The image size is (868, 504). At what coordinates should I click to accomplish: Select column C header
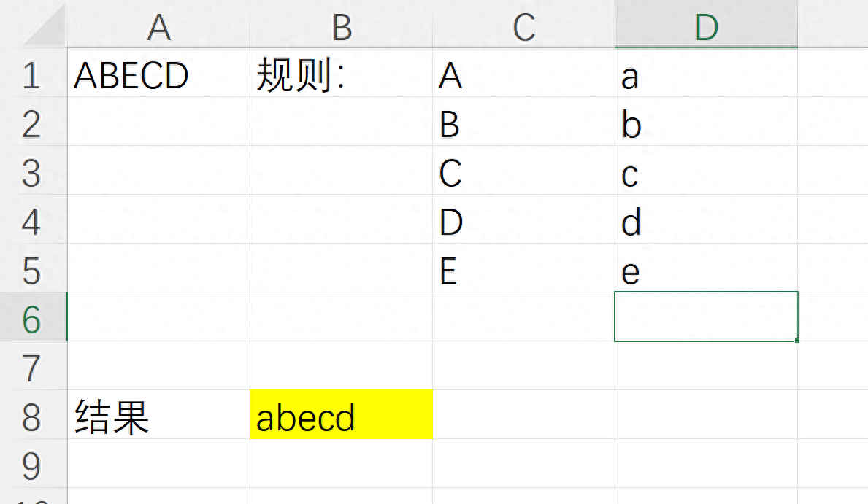coord(523,26)
